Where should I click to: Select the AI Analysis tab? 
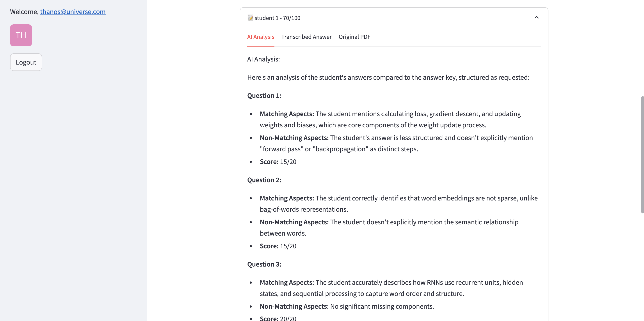[x=260, y=37]
